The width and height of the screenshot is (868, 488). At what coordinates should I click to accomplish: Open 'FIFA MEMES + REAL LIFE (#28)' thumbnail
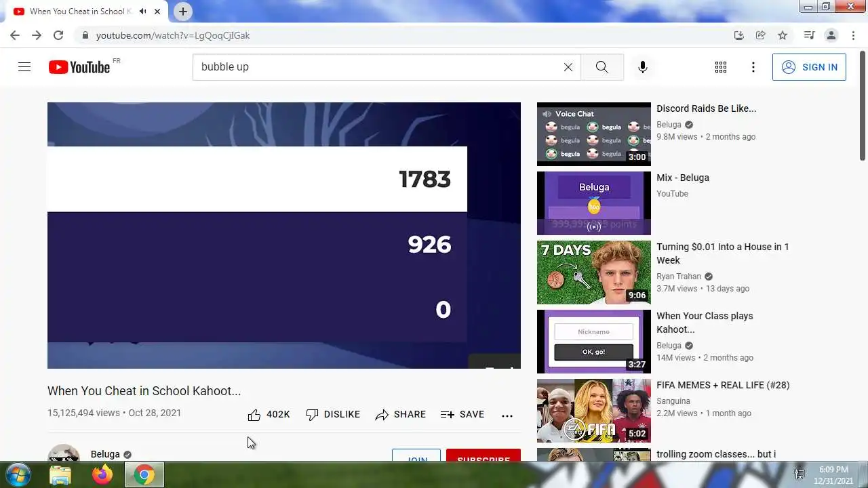point(594,411)
